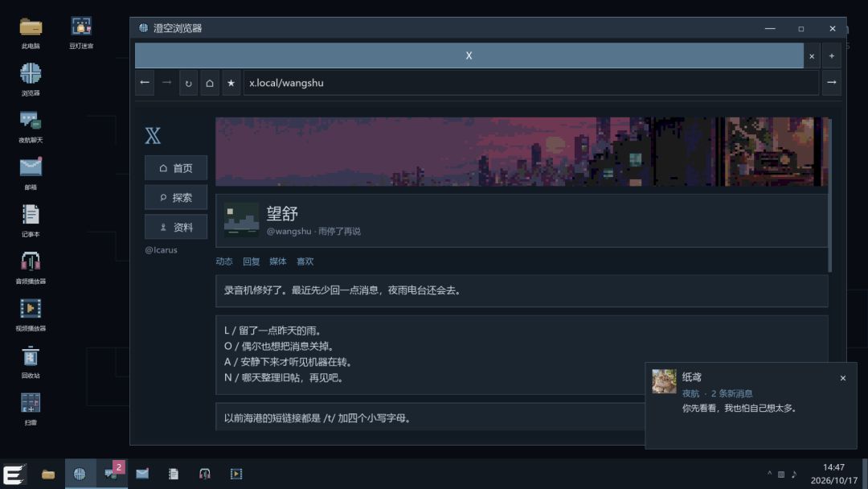Open the chat taskbar icon with badge 2
This screenshot has height=489, width=868.
click(x=111, y=474)
